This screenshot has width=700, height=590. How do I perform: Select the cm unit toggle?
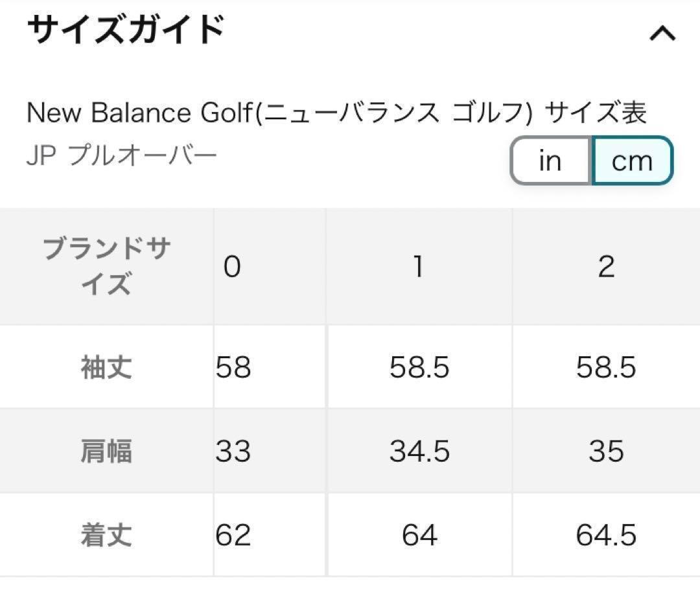tap(632, 161)
